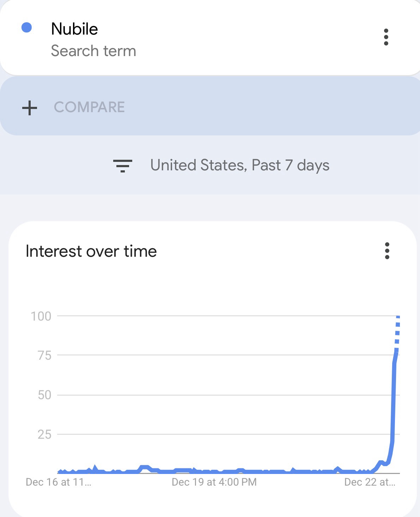420x517 pixels.
Task: Open the "United States, Past 7 days" filter
Action: 240,165
